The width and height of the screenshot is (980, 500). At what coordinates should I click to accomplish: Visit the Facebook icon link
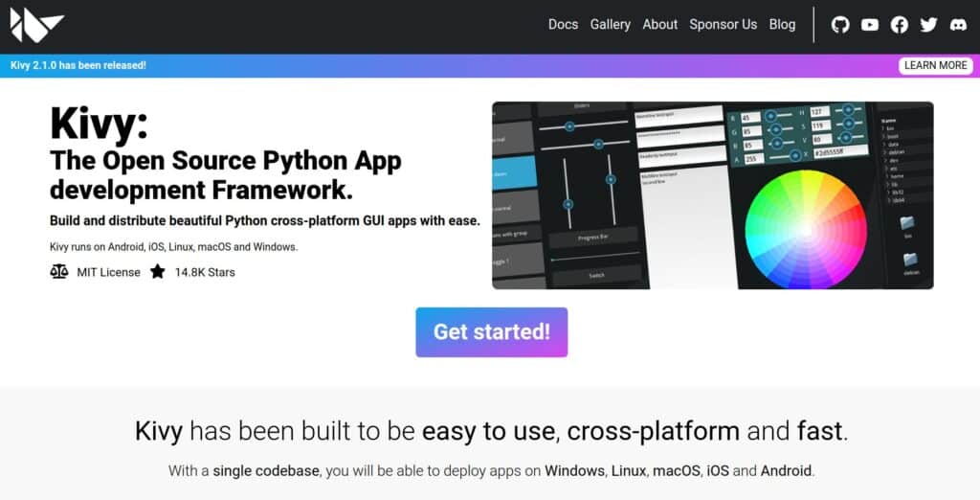[x=899, y=25]
